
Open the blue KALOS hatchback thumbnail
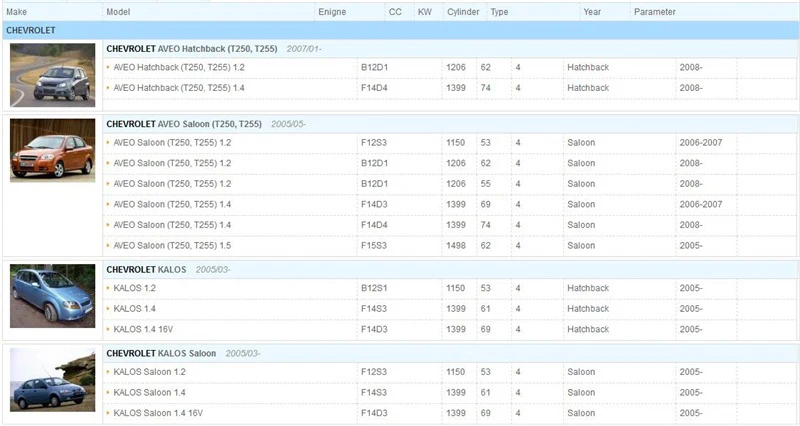(x=53, y=296)
